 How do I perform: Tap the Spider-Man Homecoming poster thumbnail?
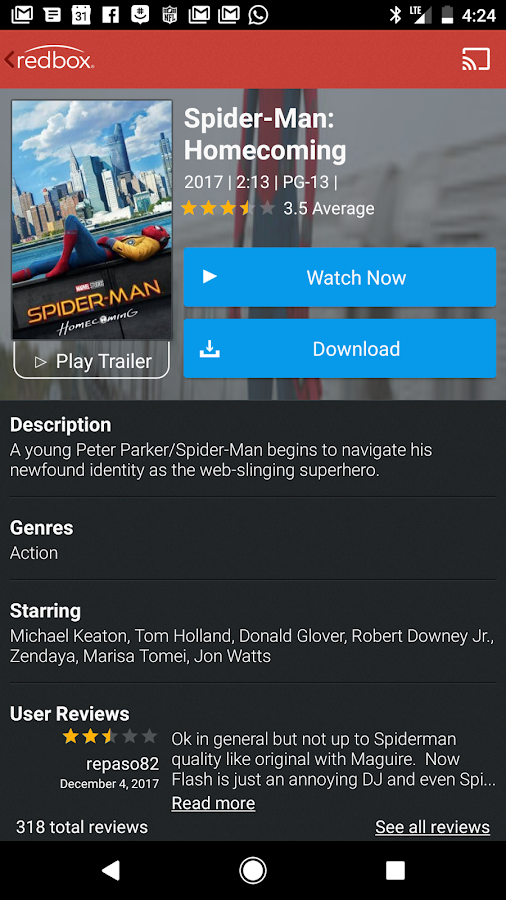pos(92,220)
